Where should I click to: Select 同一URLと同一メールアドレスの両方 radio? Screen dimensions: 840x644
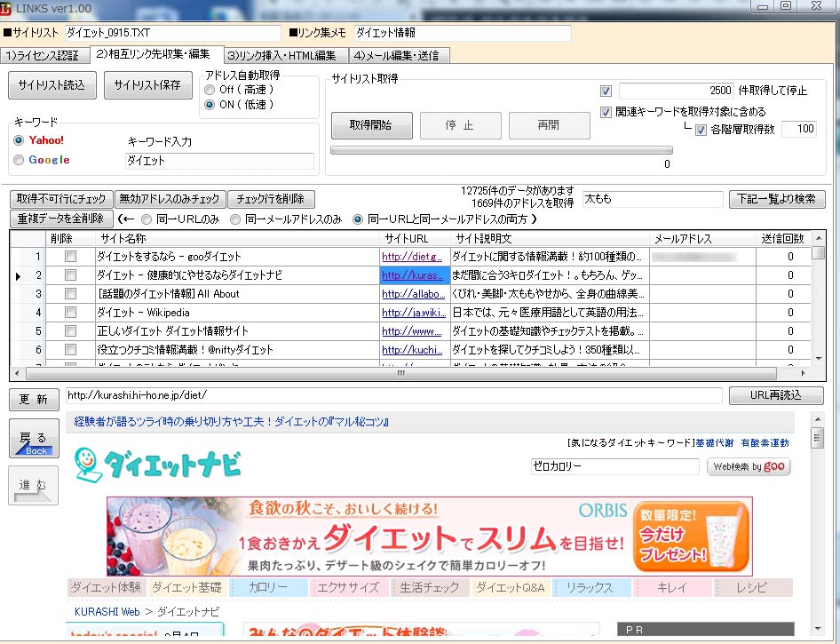click(x=358, y=219)
